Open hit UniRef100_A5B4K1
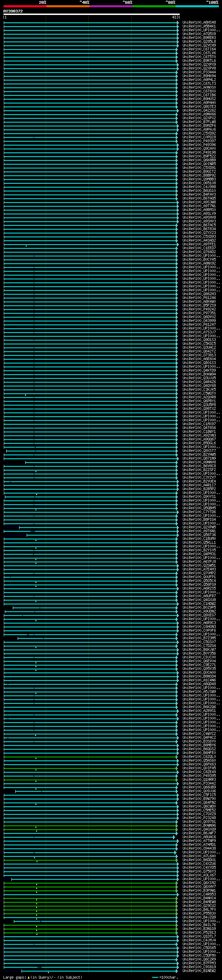The width and height of the screenshot is (222, 980). (x=199, y=26)
